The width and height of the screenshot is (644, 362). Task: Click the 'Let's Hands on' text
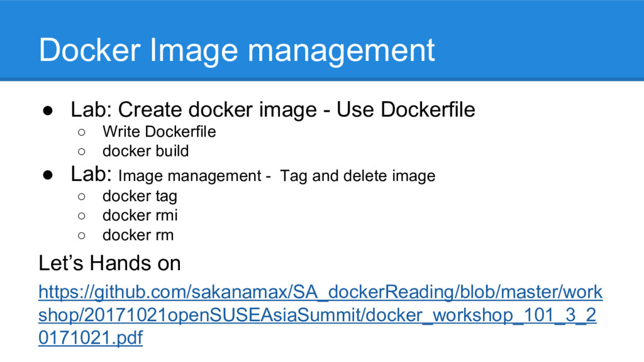pos(109,263)
